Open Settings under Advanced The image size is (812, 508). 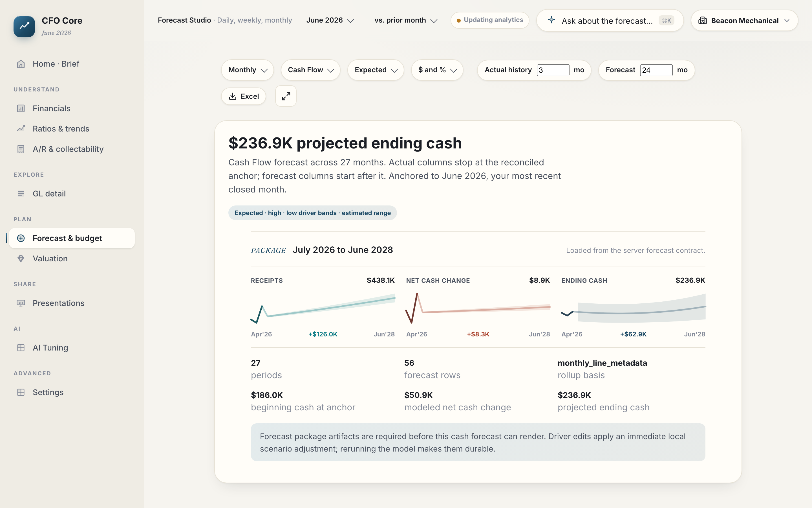pyautogui.click(x=72, y=392)
